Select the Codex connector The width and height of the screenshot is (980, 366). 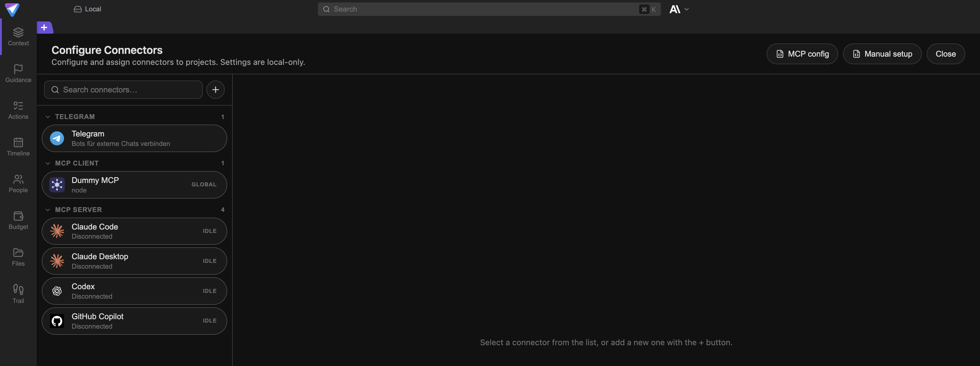coord(134,291)
